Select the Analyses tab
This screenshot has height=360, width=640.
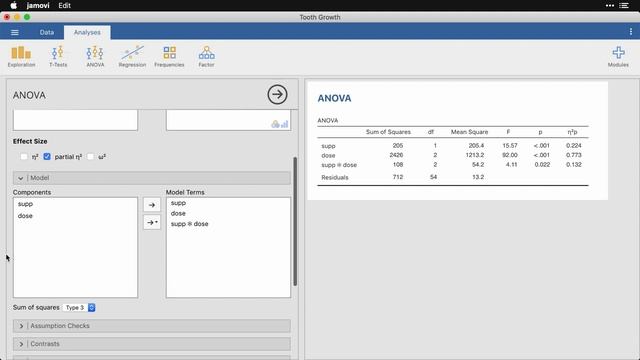[87, 32]
